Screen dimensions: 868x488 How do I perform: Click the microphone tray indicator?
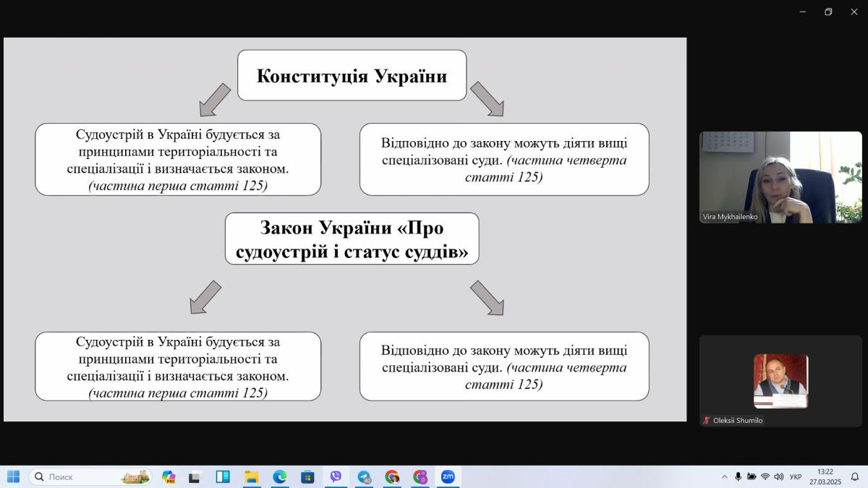(739, 476)
